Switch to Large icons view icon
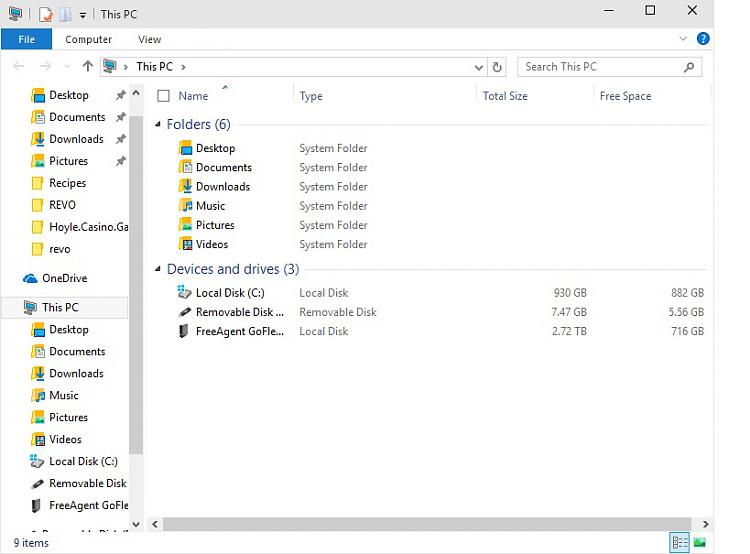 (700, 543)
